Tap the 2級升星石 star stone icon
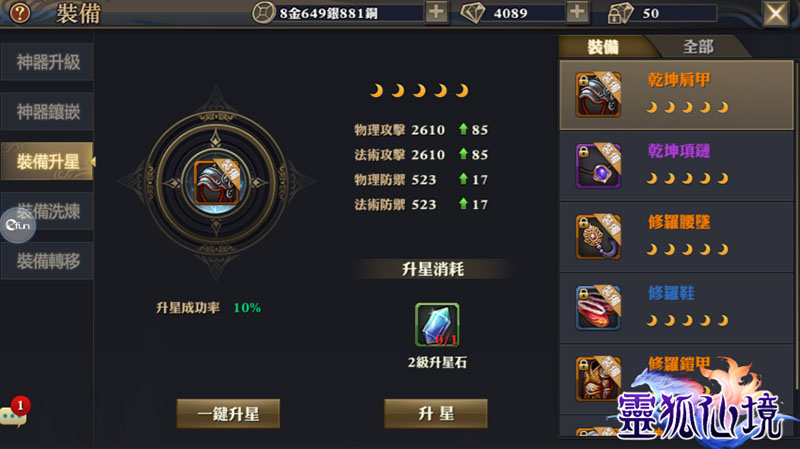The height and width of the screenshot is (449, 800). [437, 325]
